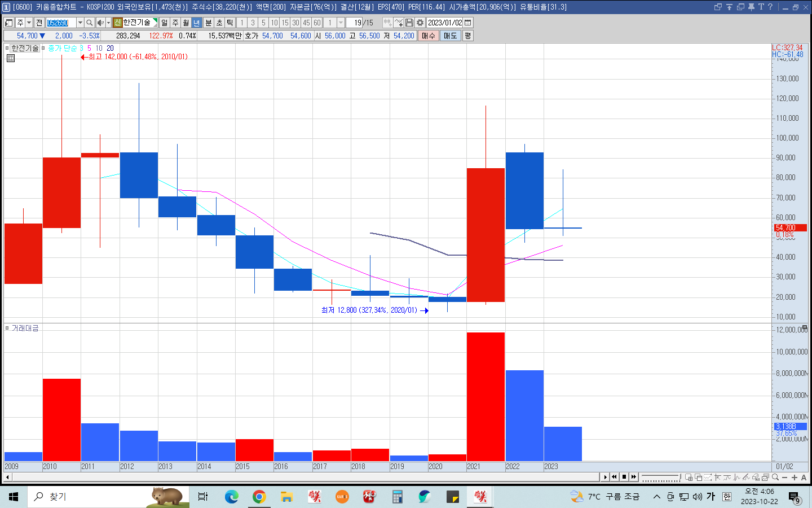Click the chart zoom magnifier icon at bottom
The image size is (812, 508).
[x=775, y=478]
